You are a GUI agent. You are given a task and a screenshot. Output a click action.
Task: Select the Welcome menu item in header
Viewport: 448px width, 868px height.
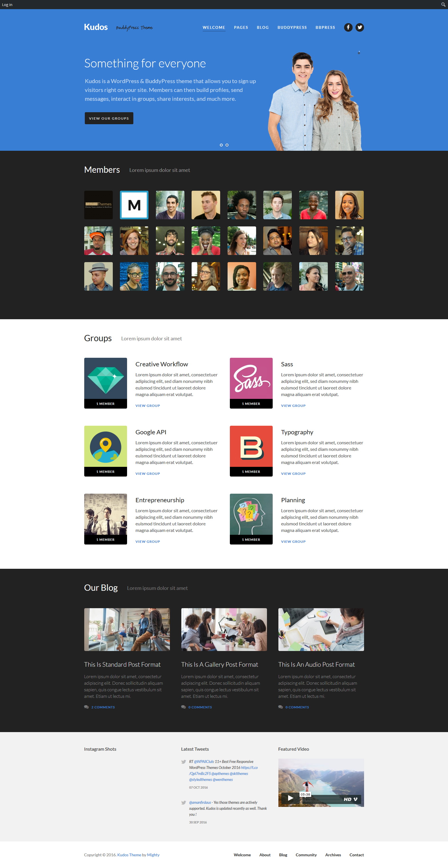(214, 28)
